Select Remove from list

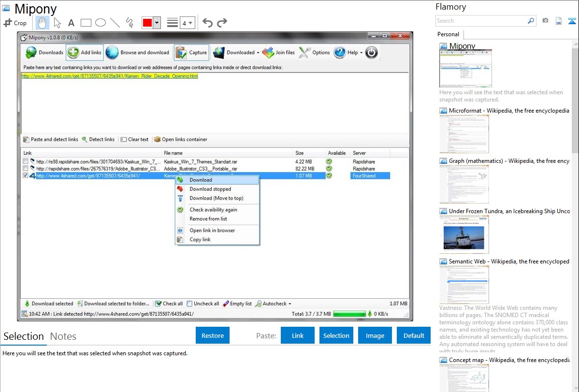(217, 219)
